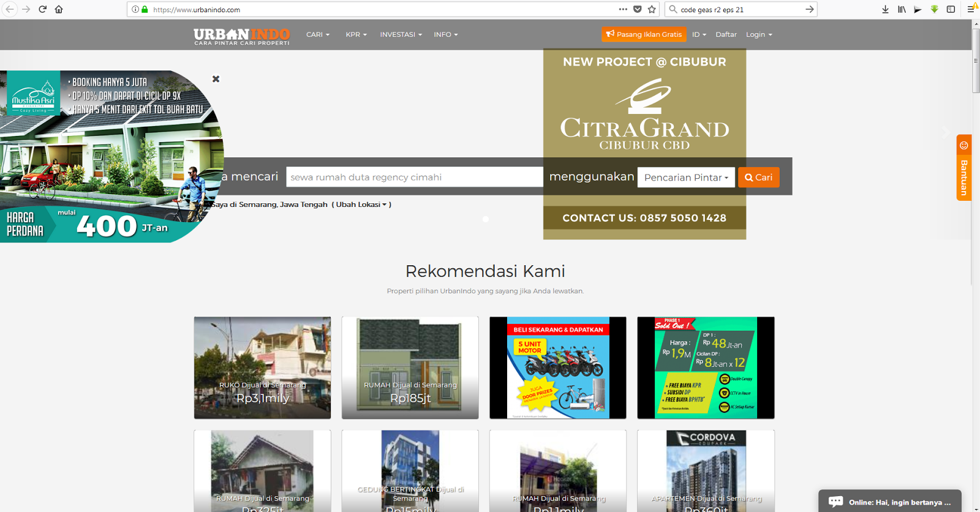Open the Rumah Rp1,1mily listing
Screen dimensions: 980x512
[558, 470]
